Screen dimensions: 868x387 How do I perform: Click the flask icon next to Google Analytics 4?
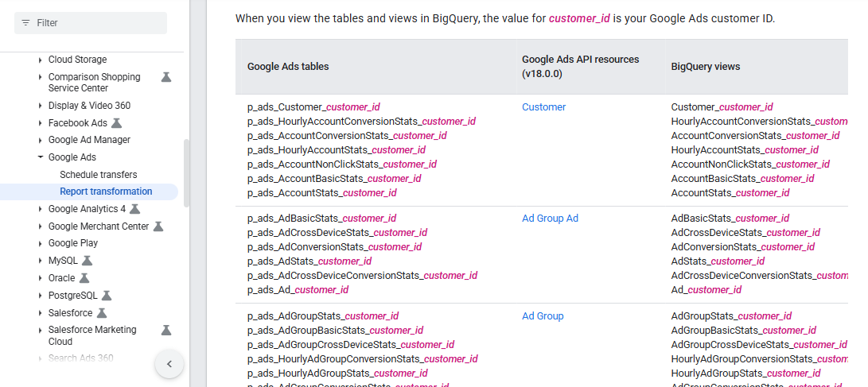(134, 209)
